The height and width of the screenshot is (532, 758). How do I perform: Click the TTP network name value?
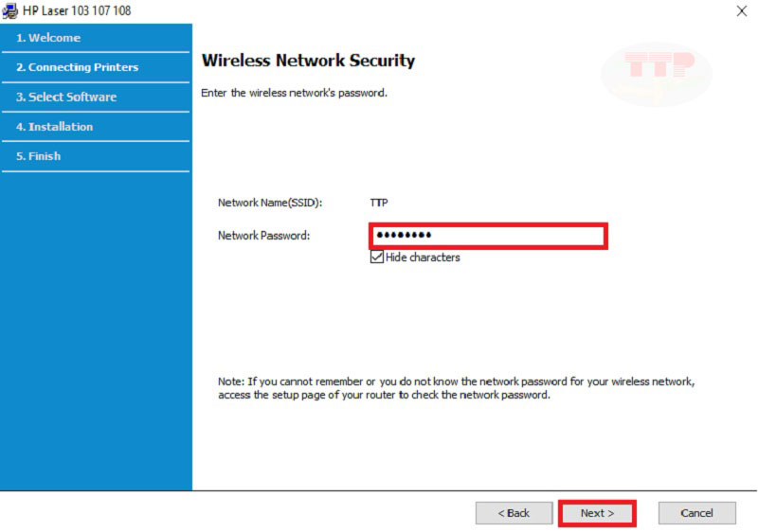coord(379,203)
